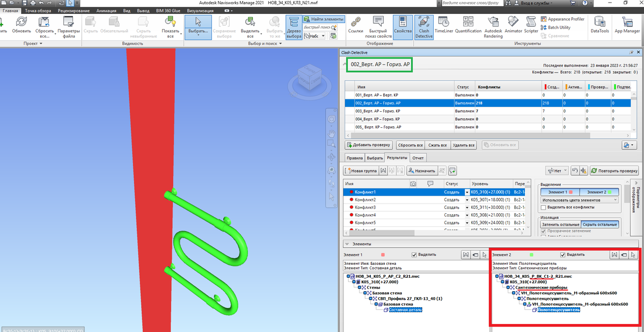644x332 pixels.
Task: Open App Manager
Action: click(627, 25)
